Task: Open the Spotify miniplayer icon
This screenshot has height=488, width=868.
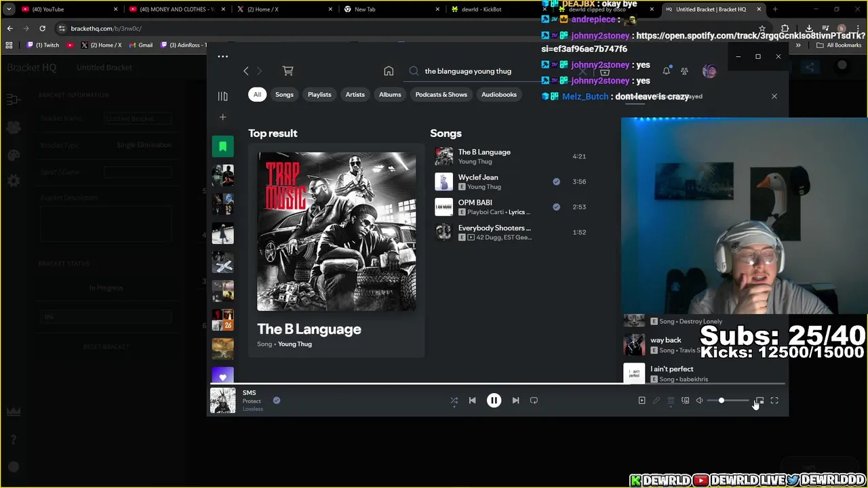Action: (759, 401)
